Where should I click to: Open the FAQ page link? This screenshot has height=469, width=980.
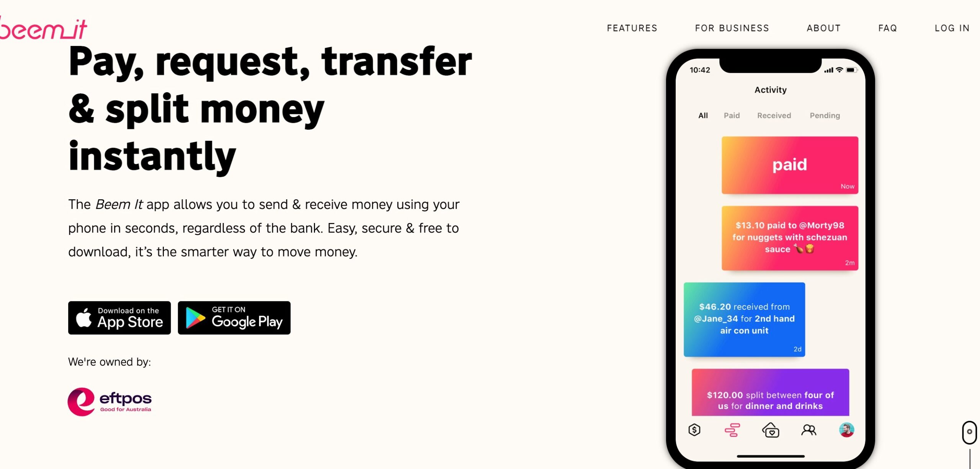point(887,28)
